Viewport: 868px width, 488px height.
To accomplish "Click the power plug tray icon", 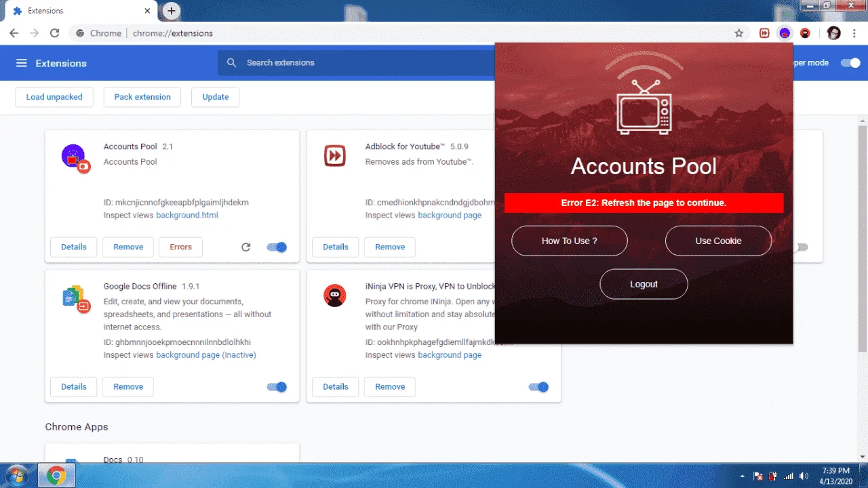I will [774, 476].
